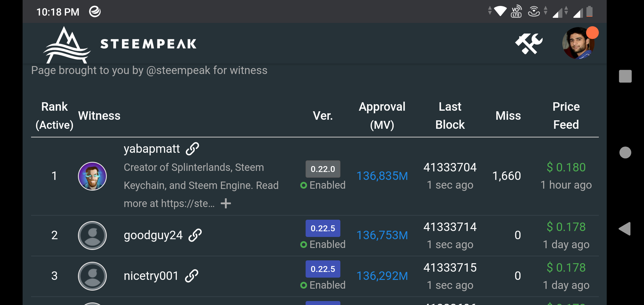Open approval value 136,292M
Image resolution: width=644 pixels, height=305 pixels.
[382, 276]
